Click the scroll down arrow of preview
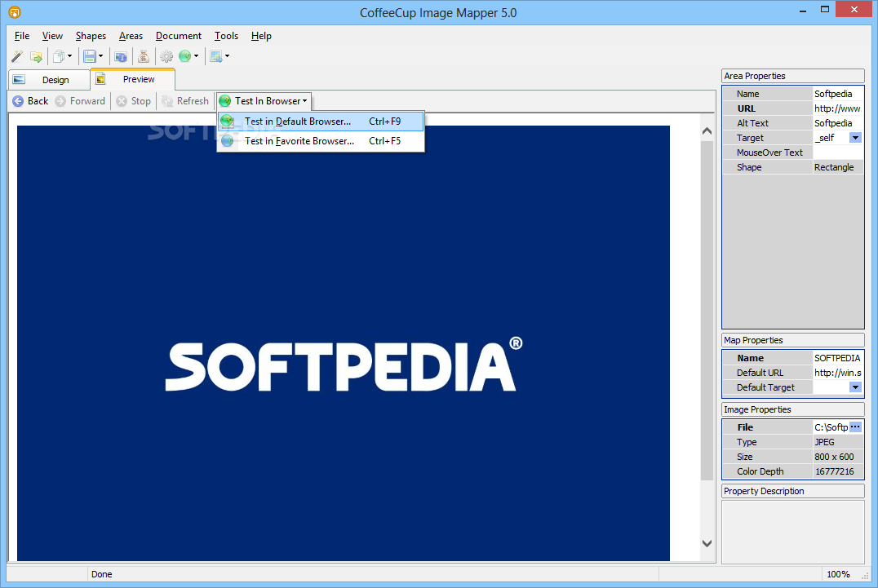 click(707, 543)
